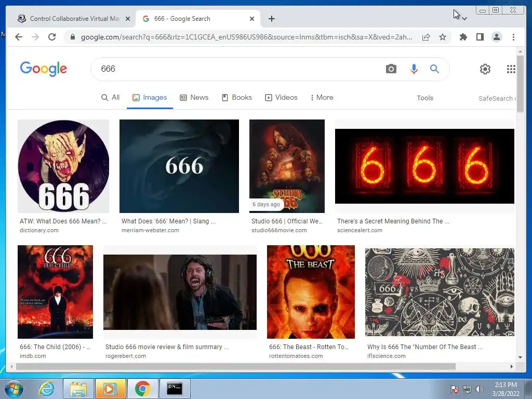Open the Action Center flag icon
532x399 pixels.
(455, 389)
